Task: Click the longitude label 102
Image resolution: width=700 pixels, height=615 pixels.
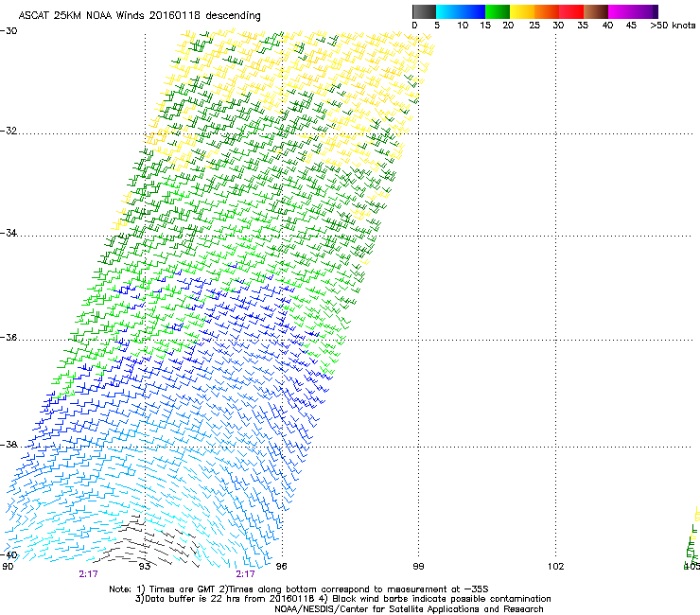Action: tap(555, 567)
